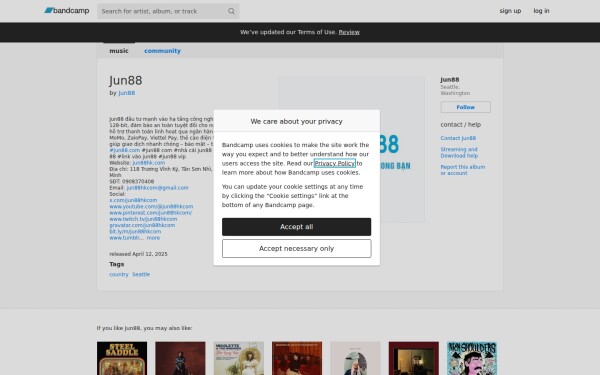Select the Seattle tag

pyautogui.click(x=141, y=274)
